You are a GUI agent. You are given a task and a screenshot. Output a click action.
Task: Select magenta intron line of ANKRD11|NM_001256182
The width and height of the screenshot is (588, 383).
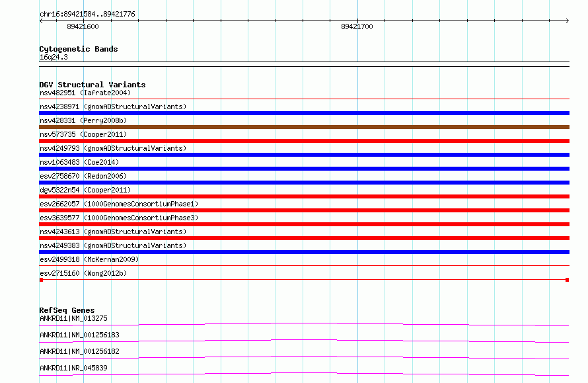tap(304, 357)
